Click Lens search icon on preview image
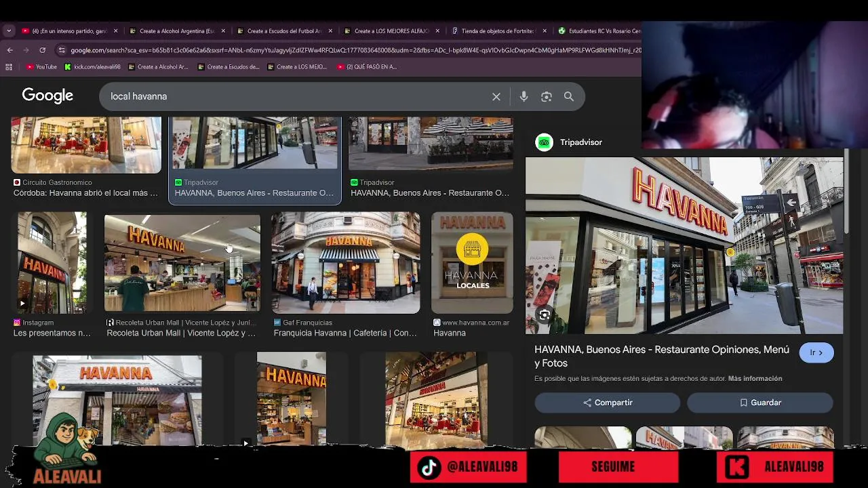868x488 pixels. coord(545,315)
